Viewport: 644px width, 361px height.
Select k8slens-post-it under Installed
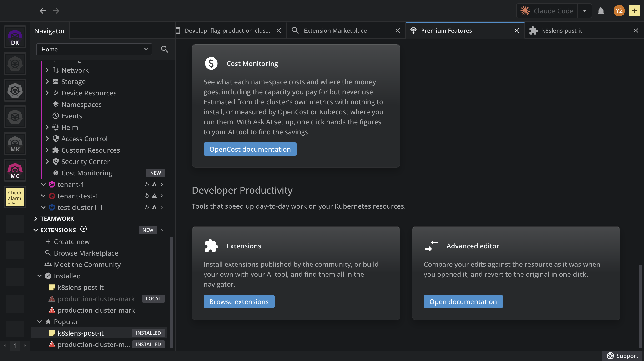80,287
